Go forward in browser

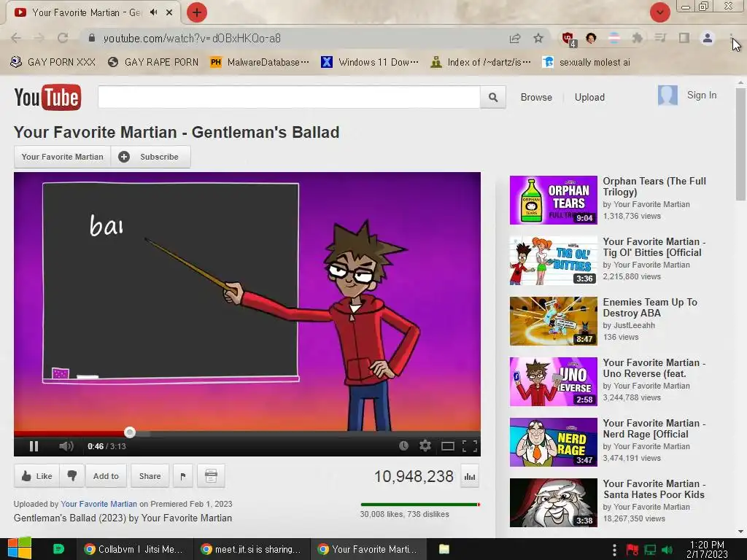coord(39,38)
